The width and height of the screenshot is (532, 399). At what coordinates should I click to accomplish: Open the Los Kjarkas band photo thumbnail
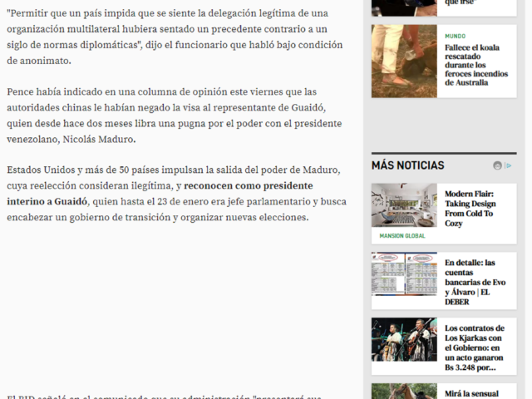pos(404,340)
